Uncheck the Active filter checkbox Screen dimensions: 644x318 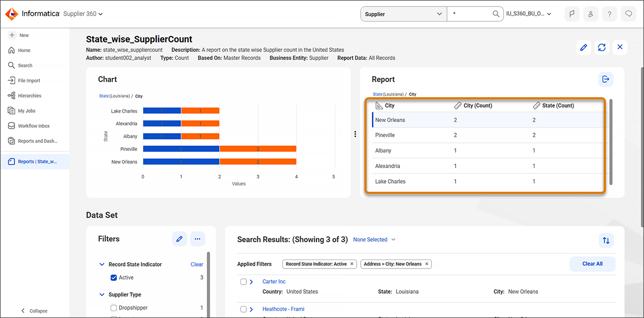pyautogui.click(x=114, y=278)
